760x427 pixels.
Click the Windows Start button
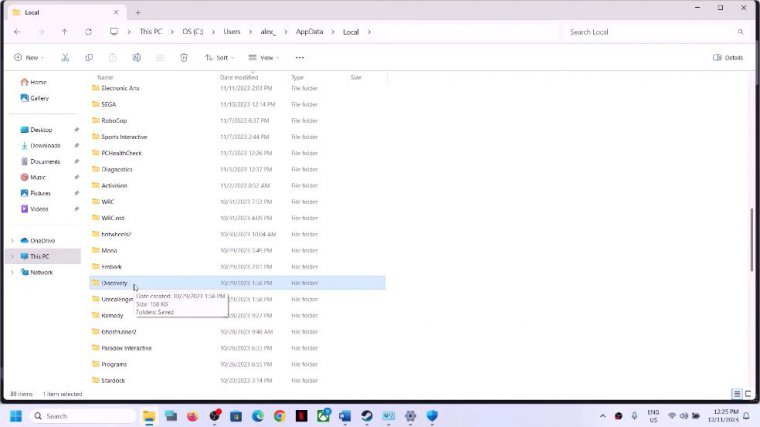coord(16,415)
